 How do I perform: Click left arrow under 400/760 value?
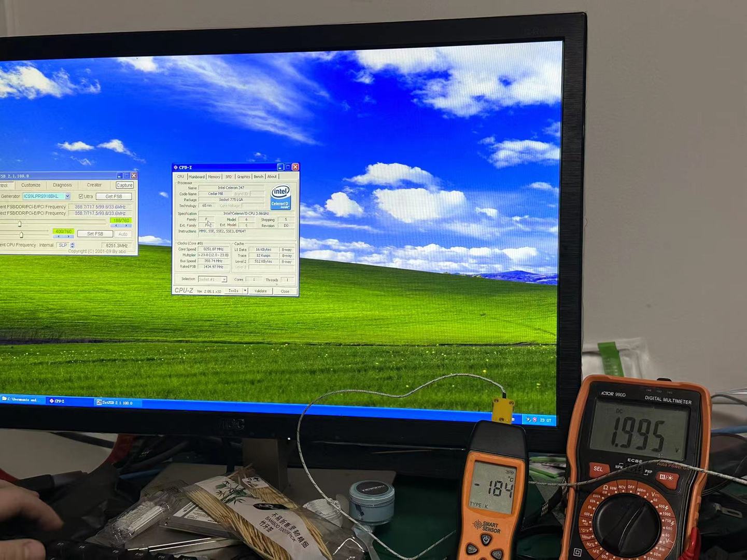[x=58, y=236]
